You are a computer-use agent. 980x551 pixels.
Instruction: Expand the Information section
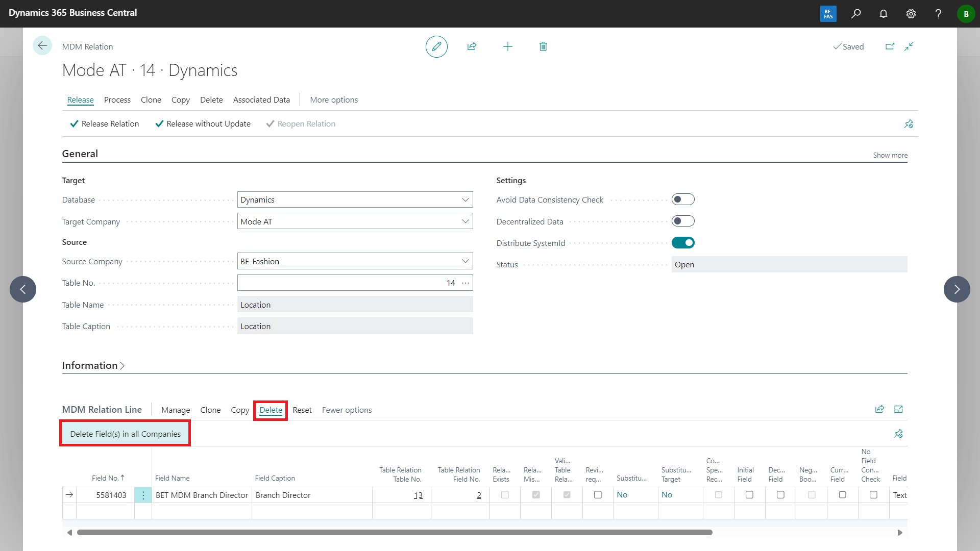click(93, 365)
